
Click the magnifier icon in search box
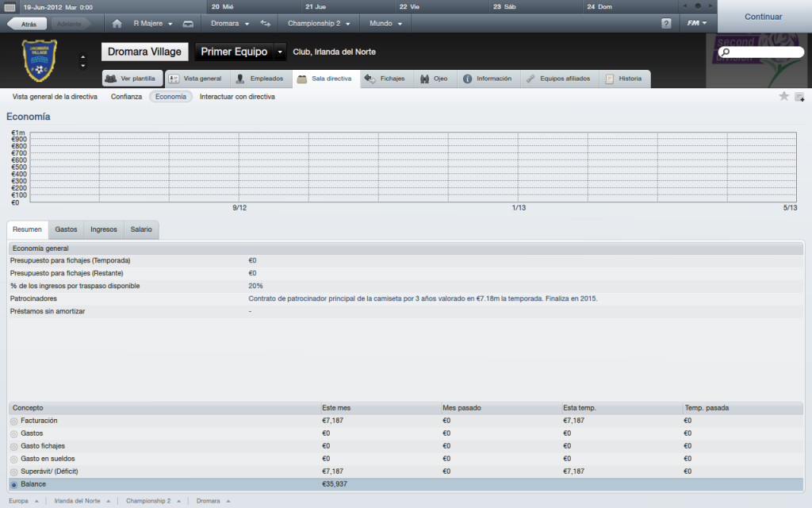coord(725,52)
